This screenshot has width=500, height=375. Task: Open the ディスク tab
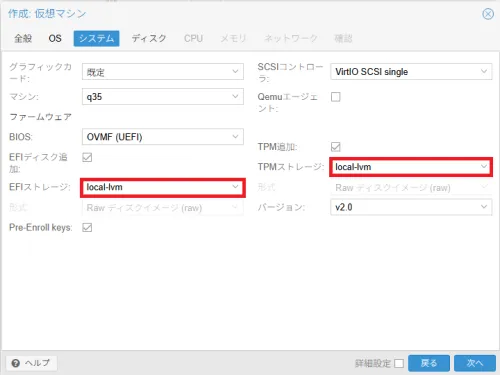point(149,38)
